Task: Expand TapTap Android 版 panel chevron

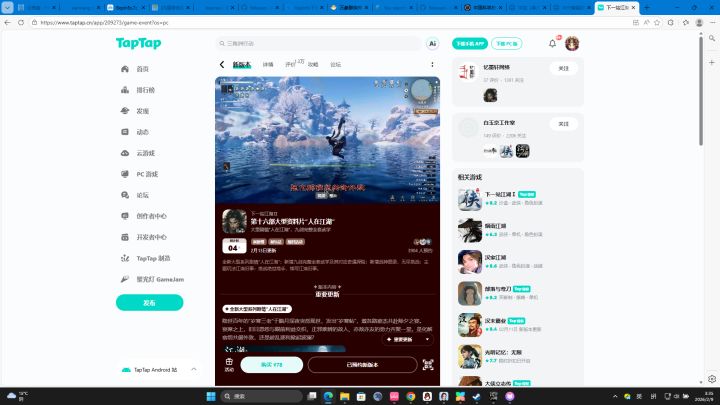Action: tap(193, 370)
